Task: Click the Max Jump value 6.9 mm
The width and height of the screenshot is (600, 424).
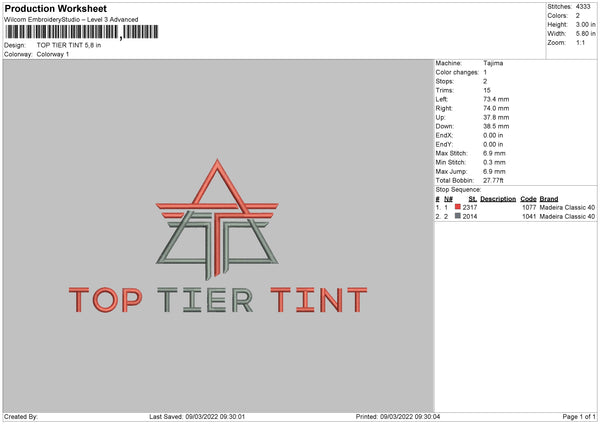Action: pos(494,171)
